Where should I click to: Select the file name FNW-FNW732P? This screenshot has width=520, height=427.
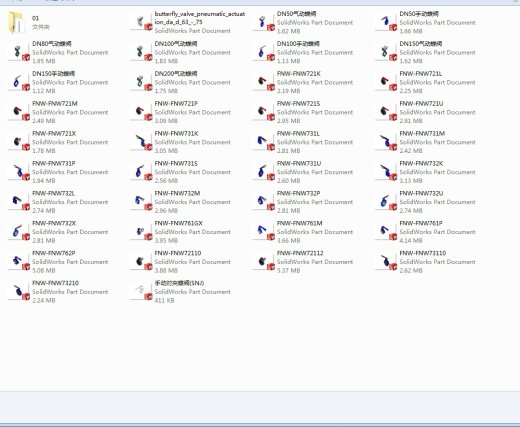298,193
